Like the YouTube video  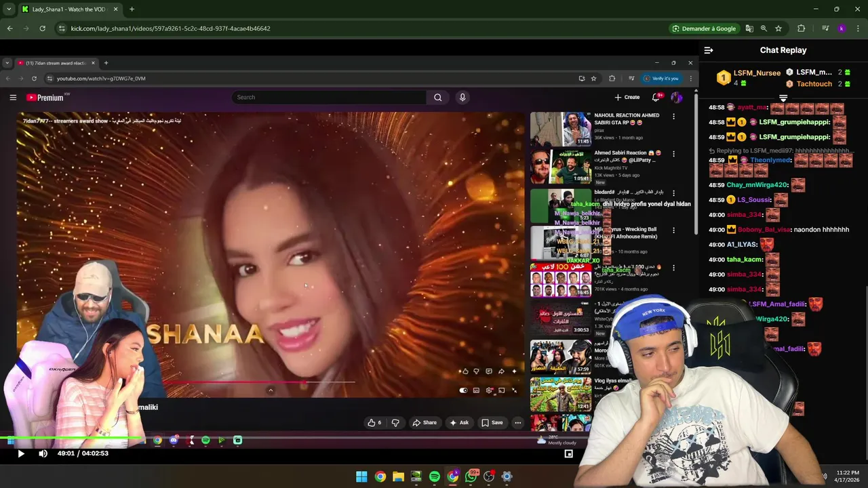point(374,422)
